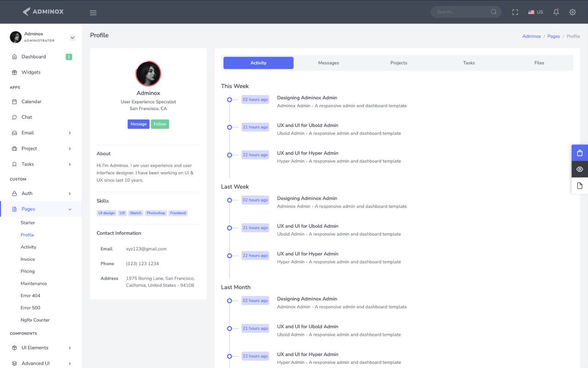
Task: Click the search magnifier icon
Action: [x=494, y=12]
